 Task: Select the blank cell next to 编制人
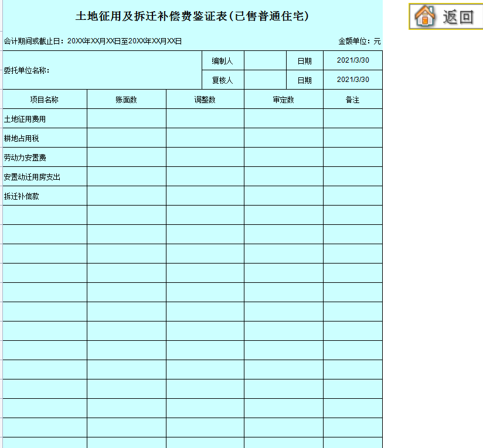(264, 60)
